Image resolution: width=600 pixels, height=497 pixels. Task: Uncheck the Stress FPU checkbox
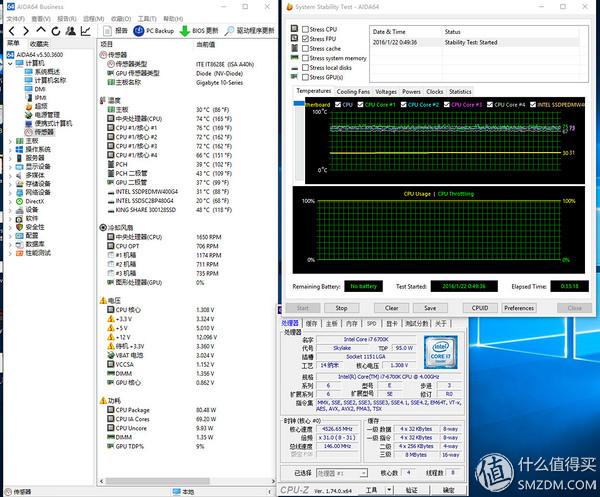[306, 39]
